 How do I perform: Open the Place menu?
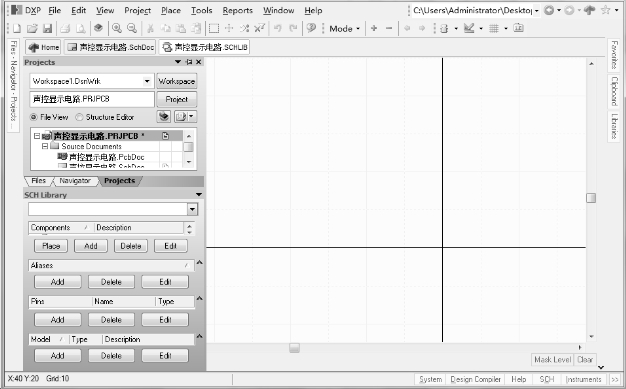[171, 10]
